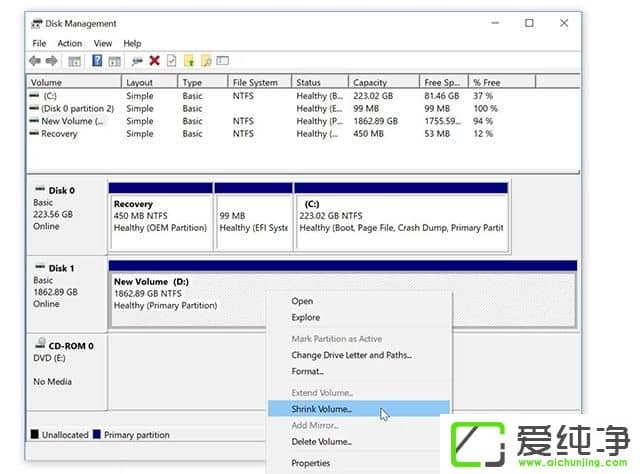Click the last toolbar view settings icon

pyautogui.click(x=222, y=60)
